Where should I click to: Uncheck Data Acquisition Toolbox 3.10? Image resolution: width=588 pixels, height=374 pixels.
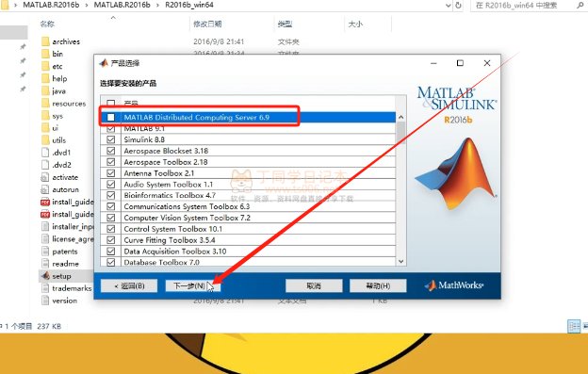point(110,252)
